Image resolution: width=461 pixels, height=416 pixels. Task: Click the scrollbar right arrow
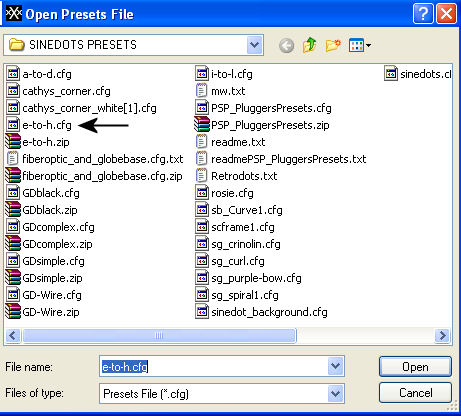pyautogui.click(x=443, y=335)
